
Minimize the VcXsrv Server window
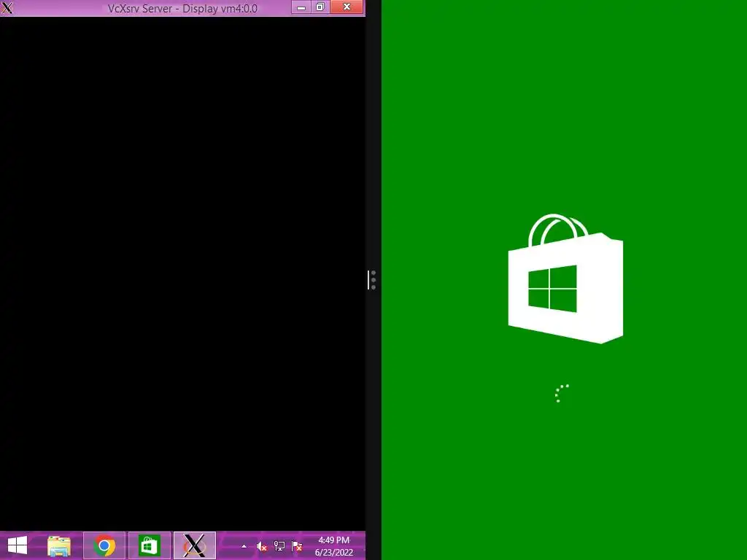pos(301,7)
